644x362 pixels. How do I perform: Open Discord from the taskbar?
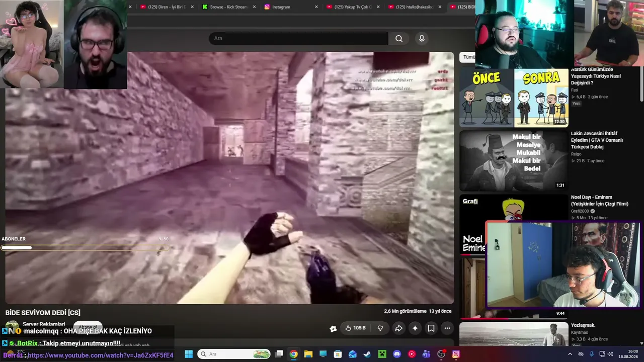pyautogui.click(x=397, y=354)
